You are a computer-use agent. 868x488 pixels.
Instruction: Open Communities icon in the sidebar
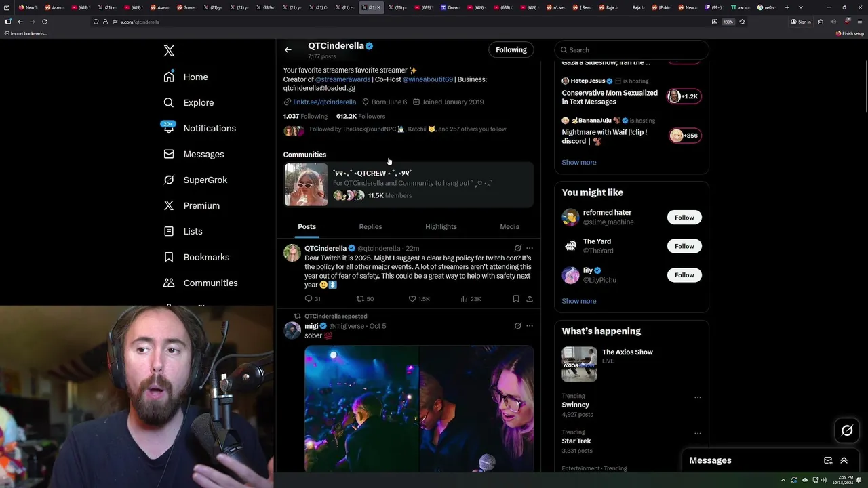169,283
